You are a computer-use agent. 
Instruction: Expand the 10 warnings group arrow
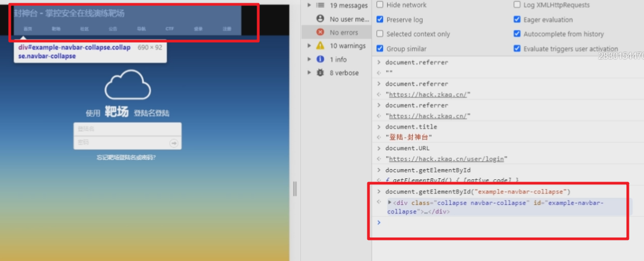click(309, 45)
